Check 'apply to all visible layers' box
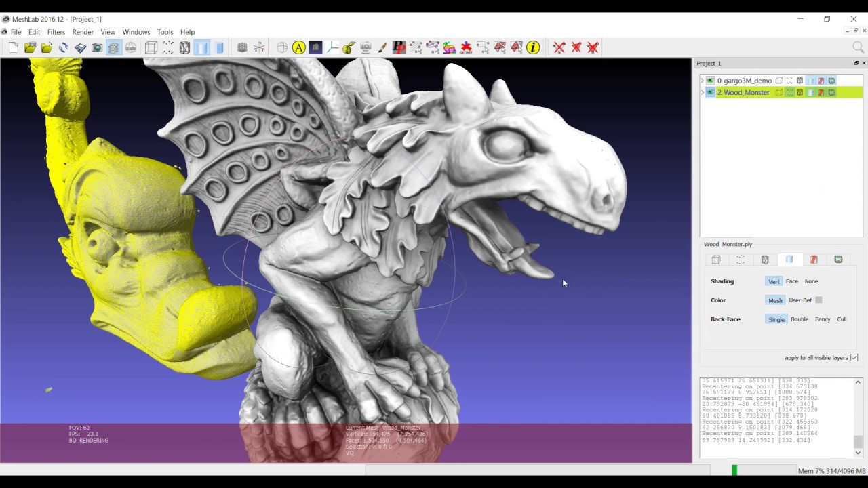This screenshot has width=868, height=488. pos(854,357)
